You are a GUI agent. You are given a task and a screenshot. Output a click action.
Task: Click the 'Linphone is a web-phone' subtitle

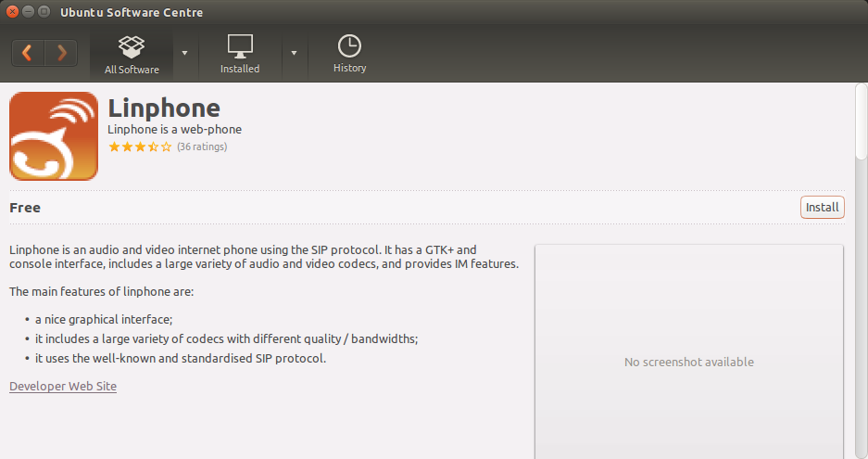point(174,130)
